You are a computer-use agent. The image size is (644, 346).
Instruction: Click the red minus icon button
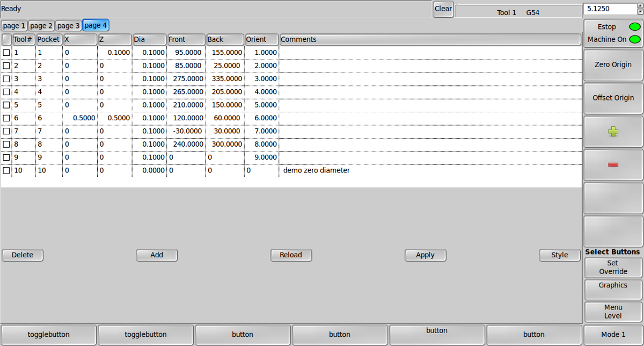click(613, 165)
